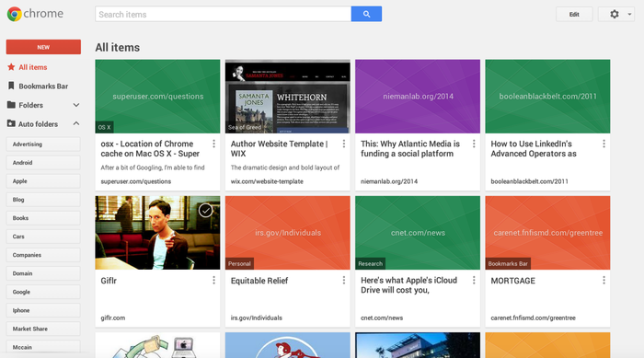Click the Chrome logo icon
The width and height of the screenshot is (644, 358).
(x=15, y=14)
